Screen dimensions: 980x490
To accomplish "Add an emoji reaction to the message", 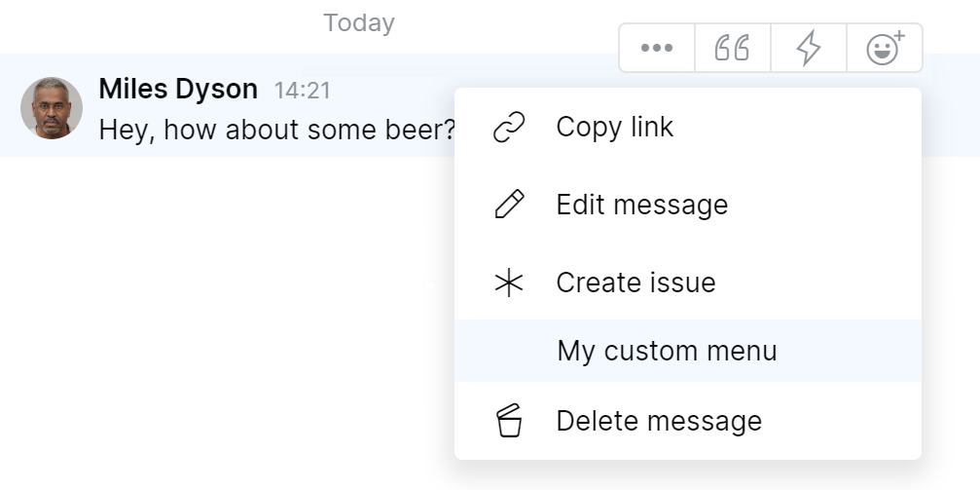I will pos(884,48).
